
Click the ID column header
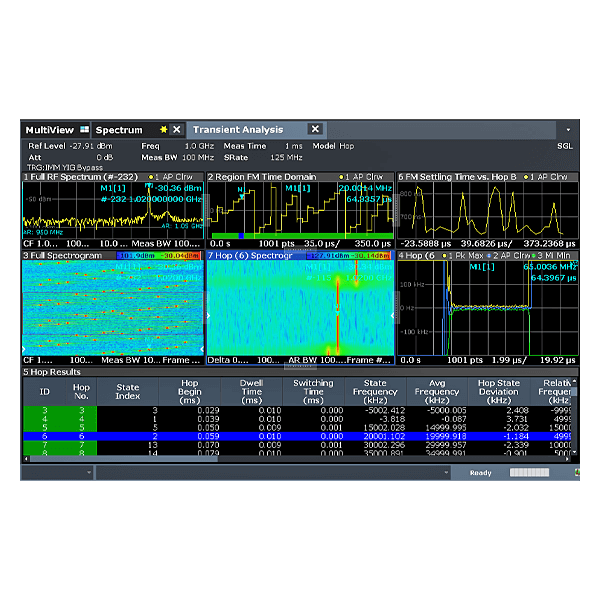click(44, 391)
